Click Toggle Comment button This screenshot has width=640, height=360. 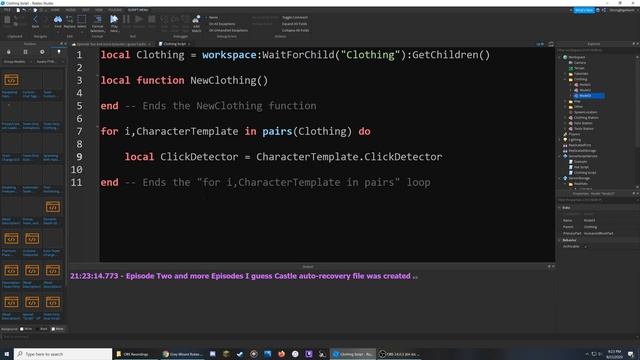pos(295,18)
